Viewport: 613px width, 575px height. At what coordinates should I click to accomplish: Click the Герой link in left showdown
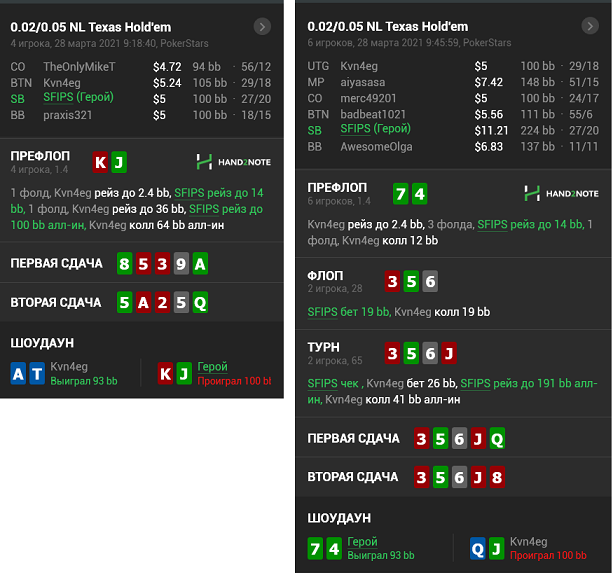[x=212, y=367]
